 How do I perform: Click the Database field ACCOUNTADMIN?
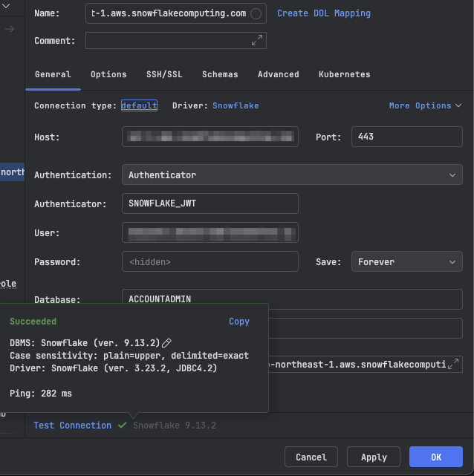click(292, 299)
